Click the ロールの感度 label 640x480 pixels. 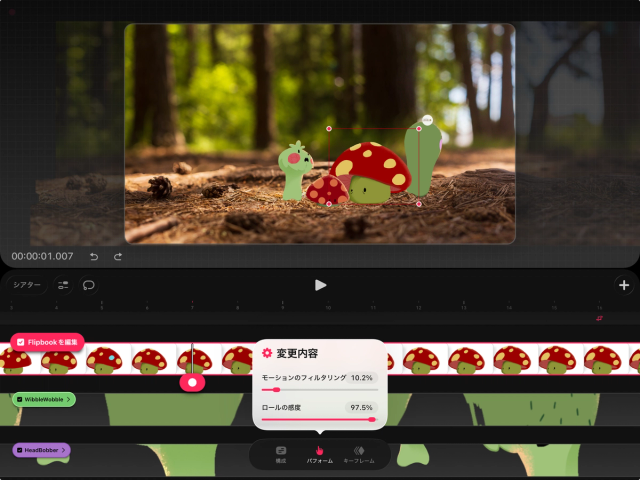click(x=281, y=407)
